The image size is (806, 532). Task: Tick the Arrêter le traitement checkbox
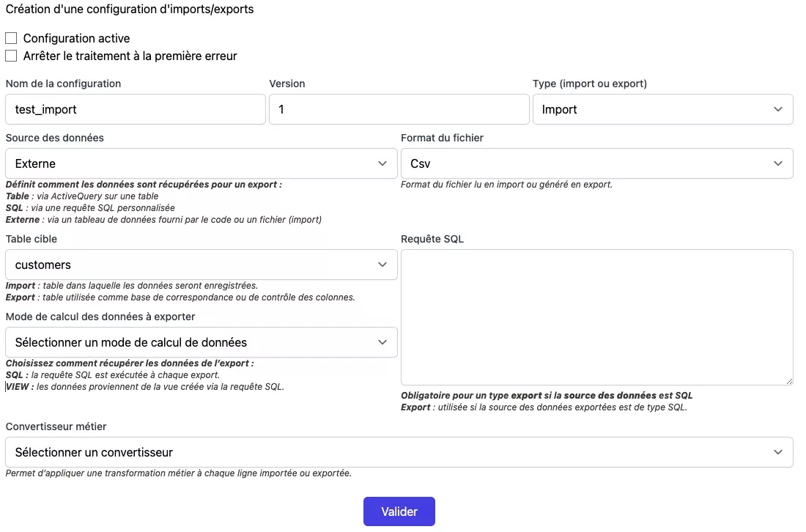(x=11, y=56)
